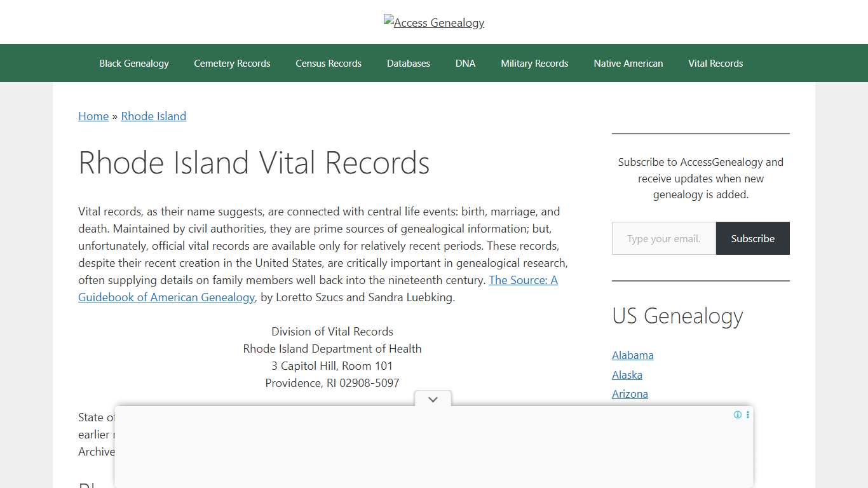This screenshot has height=488, width=868.
Task: Open the Arizona genealogy link
Action: (630, 394)
